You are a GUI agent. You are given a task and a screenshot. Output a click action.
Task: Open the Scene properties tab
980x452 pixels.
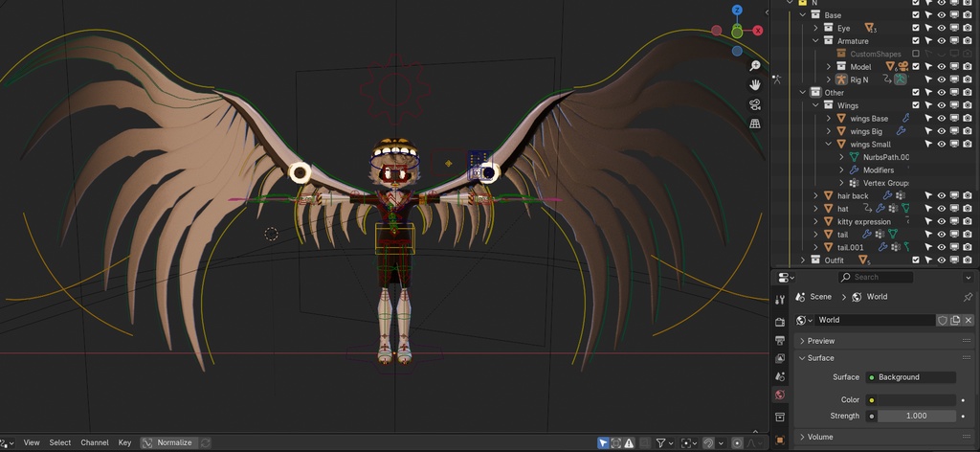[779, 376]
